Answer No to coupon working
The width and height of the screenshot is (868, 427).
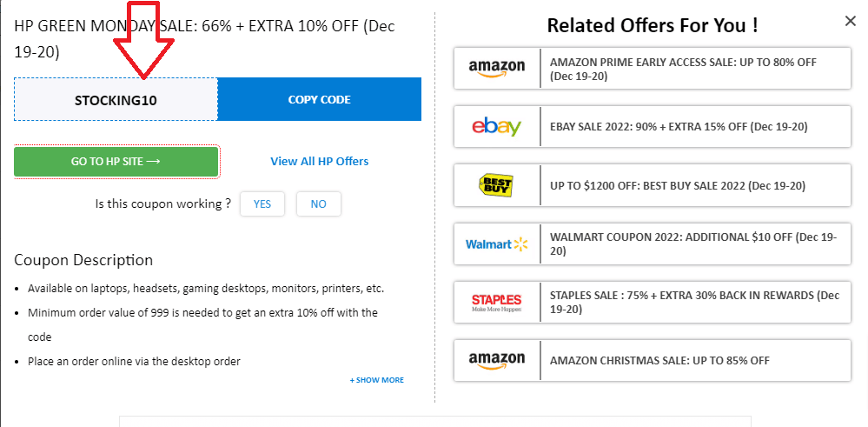coord(318,203)
